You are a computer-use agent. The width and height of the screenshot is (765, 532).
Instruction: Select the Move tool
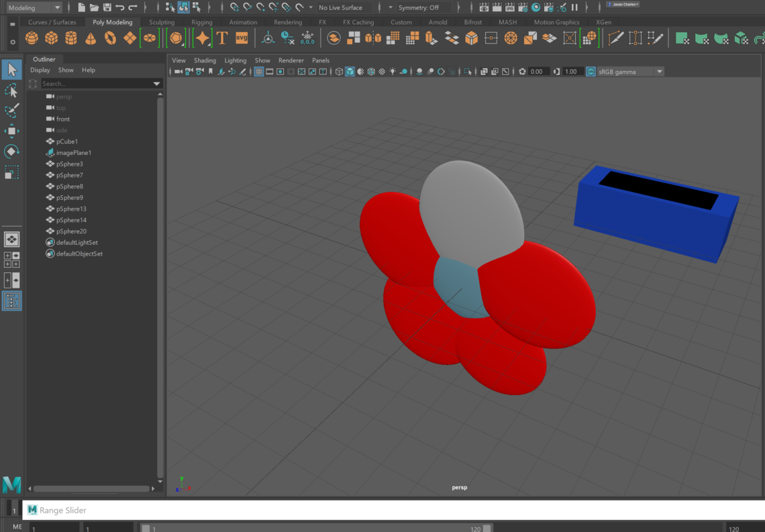11,131
